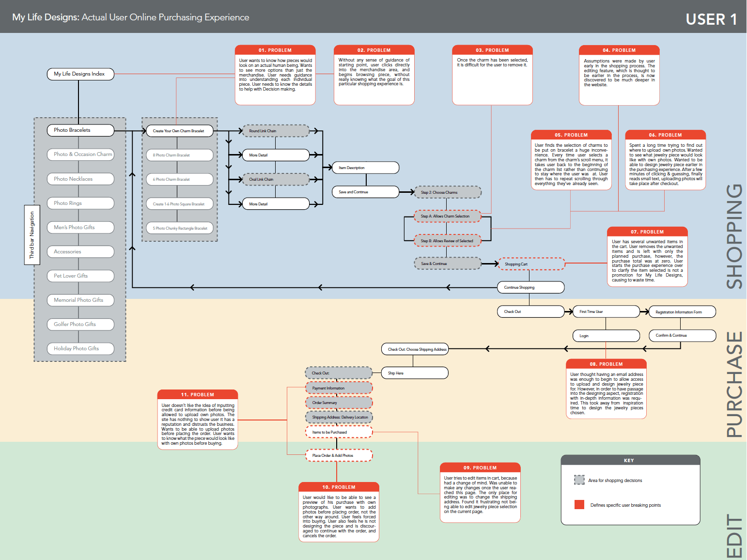Select Photo & Occasion Charm box

pos(80,155)
